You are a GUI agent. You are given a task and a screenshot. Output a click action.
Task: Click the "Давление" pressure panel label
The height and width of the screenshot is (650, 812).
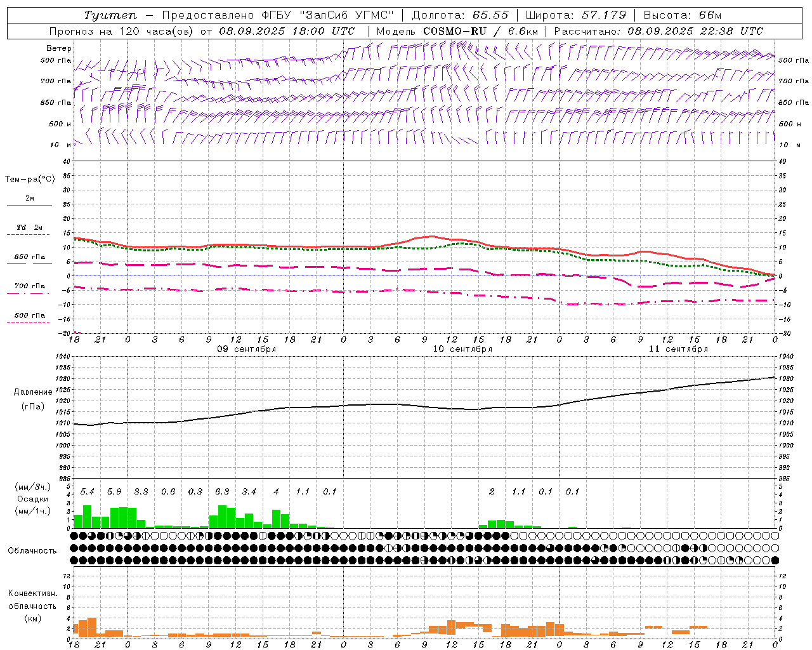coord(33,392)
